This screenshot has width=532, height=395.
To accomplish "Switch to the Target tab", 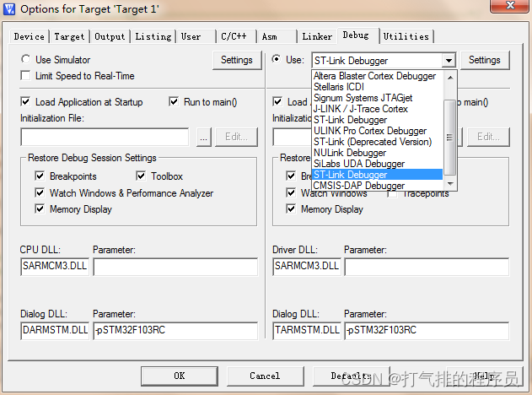I will point(69,36).
